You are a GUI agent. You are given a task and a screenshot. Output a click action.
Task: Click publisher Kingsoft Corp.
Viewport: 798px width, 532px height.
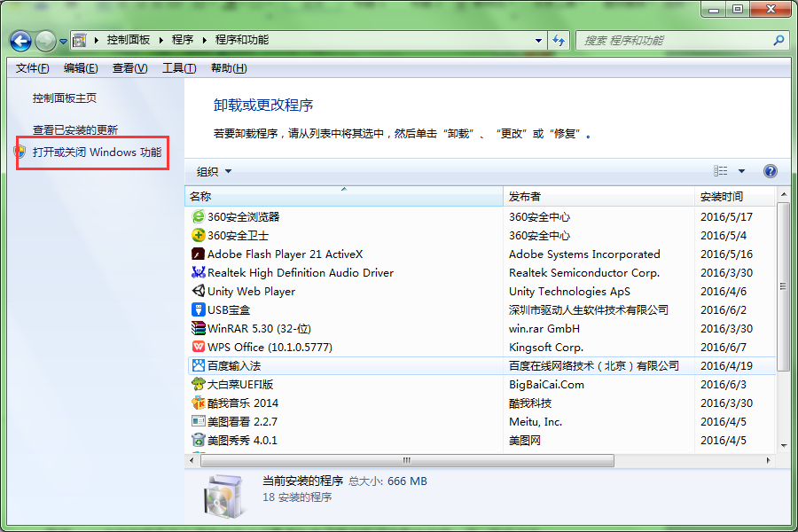[545, 348]
